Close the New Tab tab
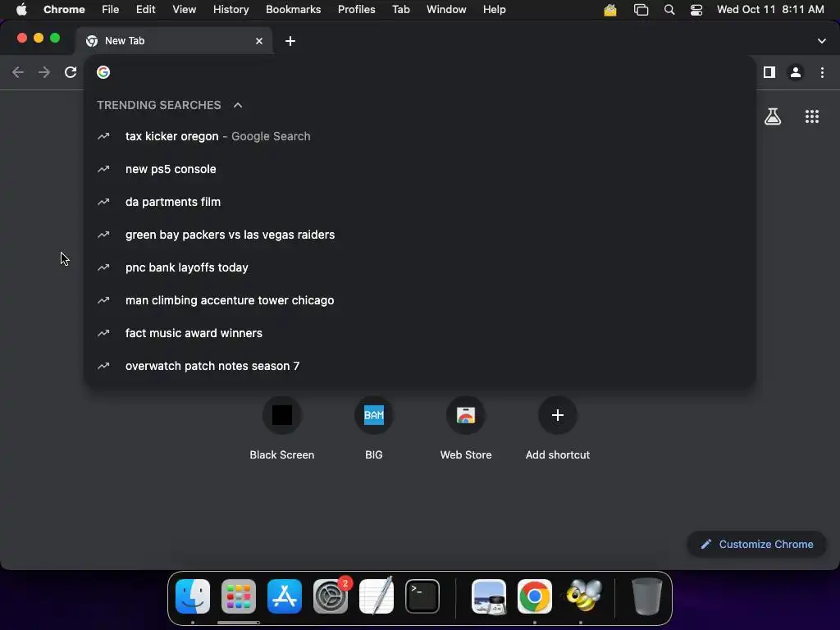Viewport: 840px width, 630px height. 259,41
